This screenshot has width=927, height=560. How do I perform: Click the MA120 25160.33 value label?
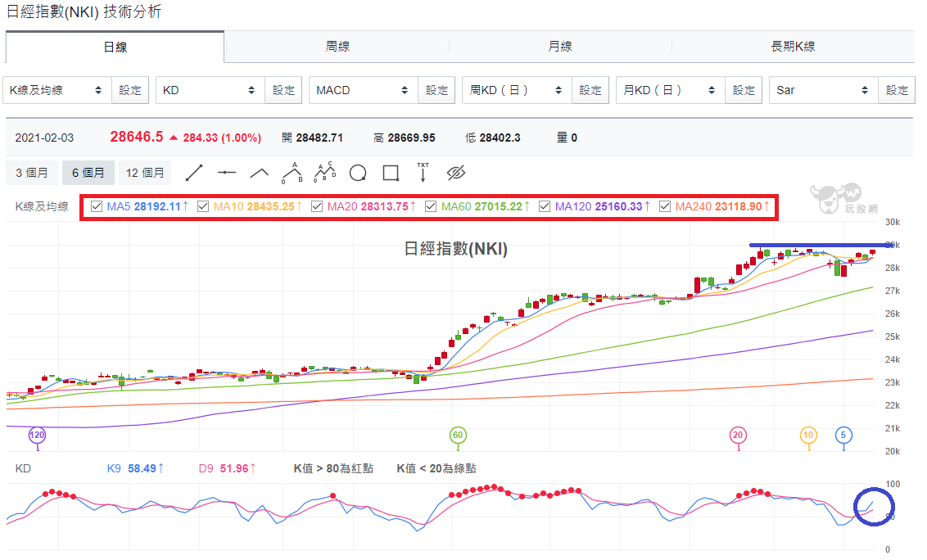coord(602,206)
